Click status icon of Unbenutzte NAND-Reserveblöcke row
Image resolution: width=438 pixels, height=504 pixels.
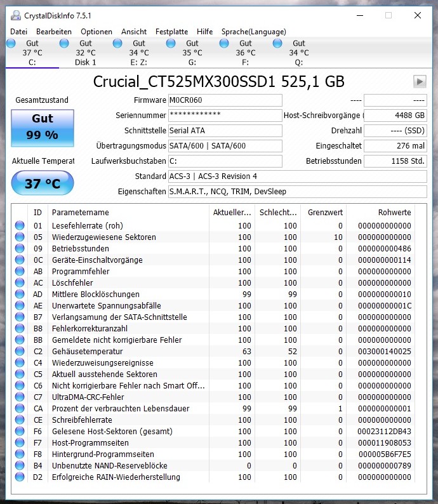20,465
